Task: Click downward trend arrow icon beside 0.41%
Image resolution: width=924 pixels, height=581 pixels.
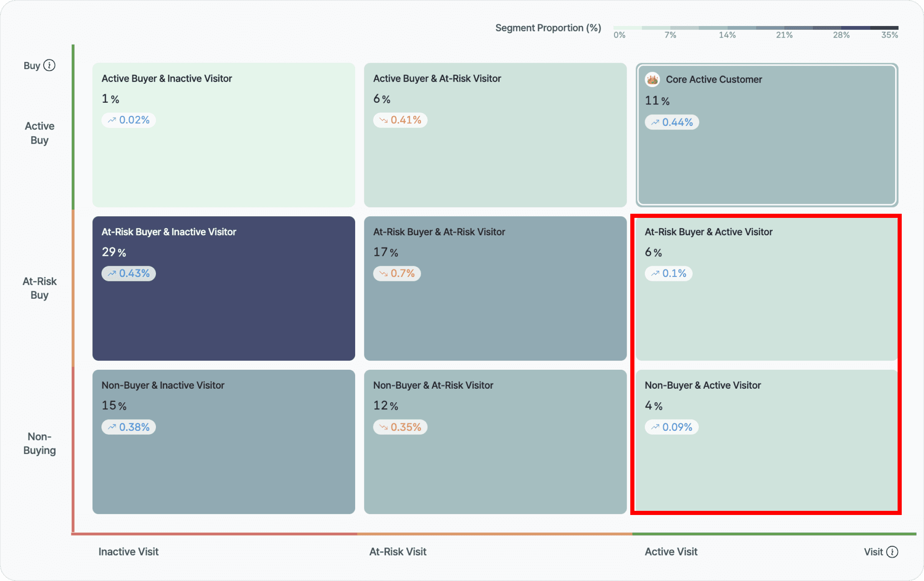Action: 383,120
